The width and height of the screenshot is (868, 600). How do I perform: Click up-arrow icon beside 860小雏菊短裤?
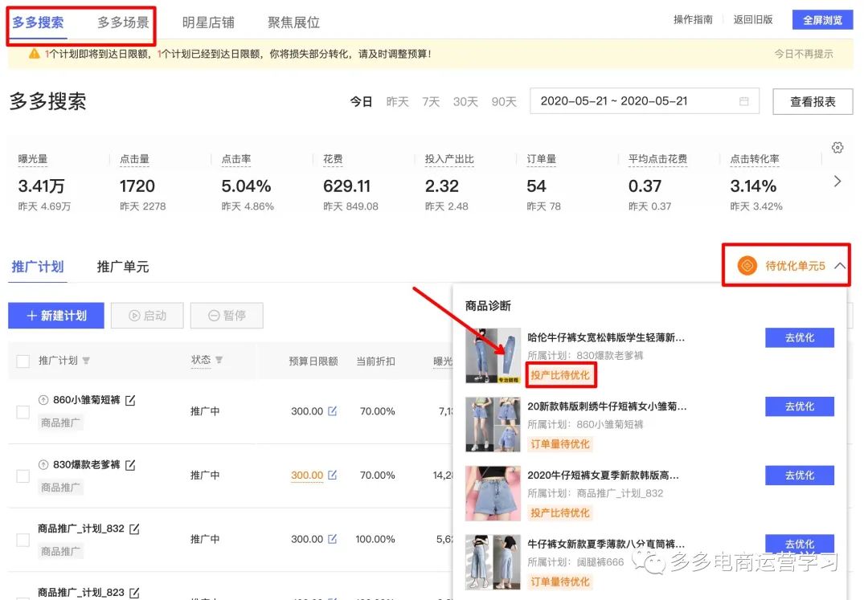[x=43, y=400]
